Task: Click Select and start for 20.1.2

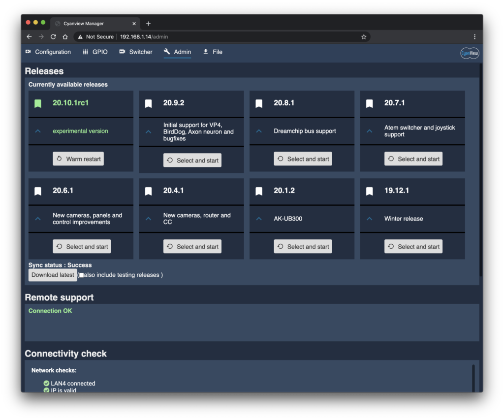Action: tap(303, 246)
